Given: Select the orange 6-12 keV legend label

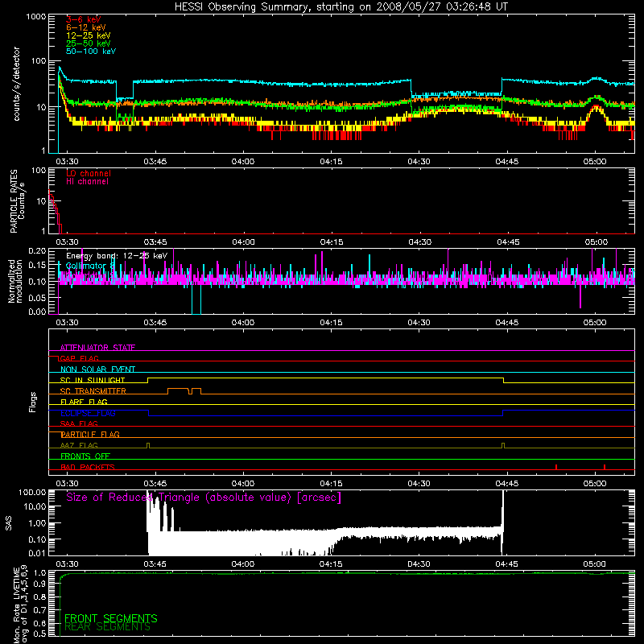Looking at the screenshot, I should [86, 27].
